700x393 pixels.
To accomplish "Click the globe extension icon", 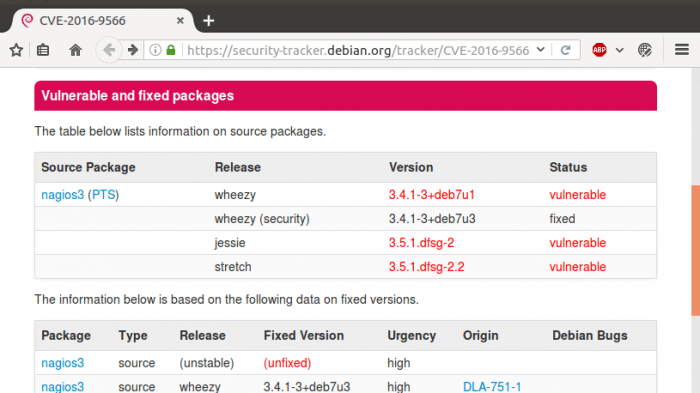I will click(645, 50).
